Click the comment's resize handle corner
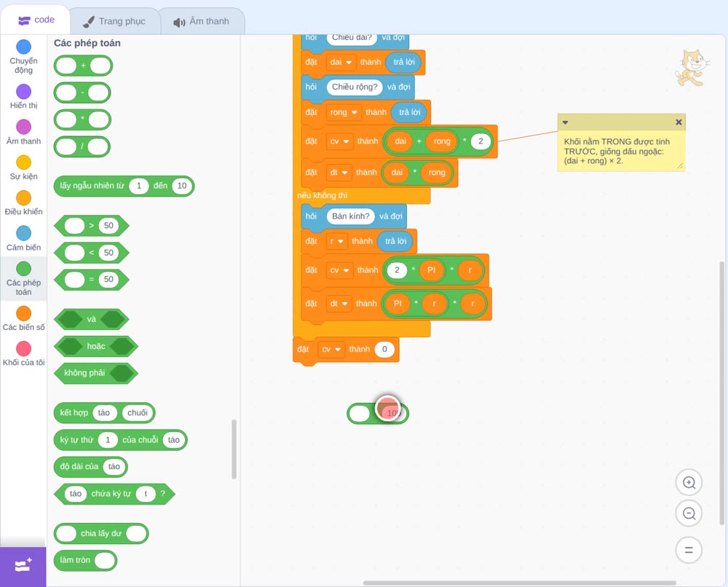728x587 pixels. [680, 166]
